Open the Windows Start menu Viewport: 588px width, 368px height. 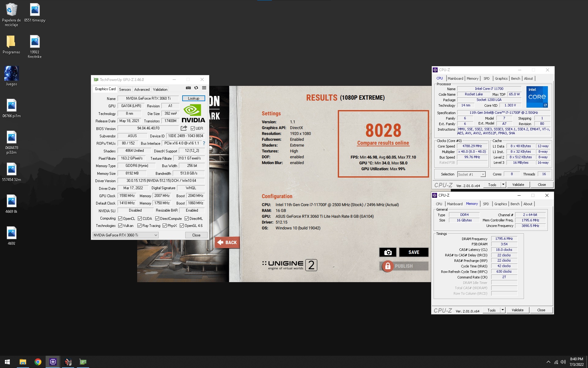7,362
